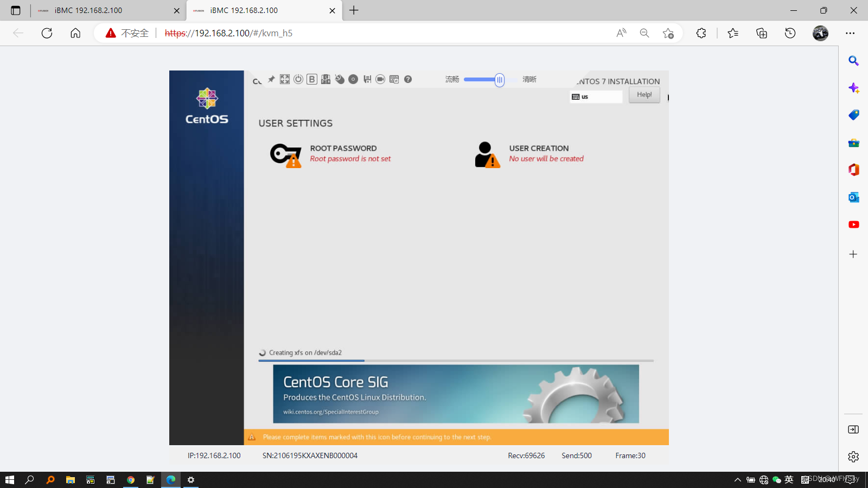The height and width of the screenshot is (488, 868).
Task: Open YouTube icon in sidebar
Action: pos(853,224)
